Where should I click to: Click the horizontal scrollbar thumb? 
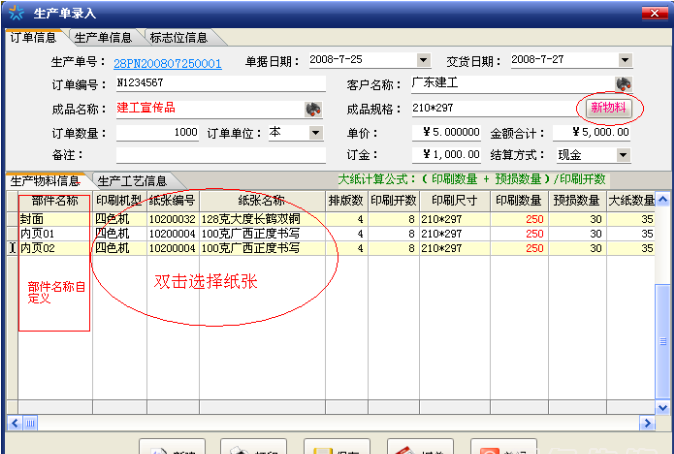click(x=30, y=423)
